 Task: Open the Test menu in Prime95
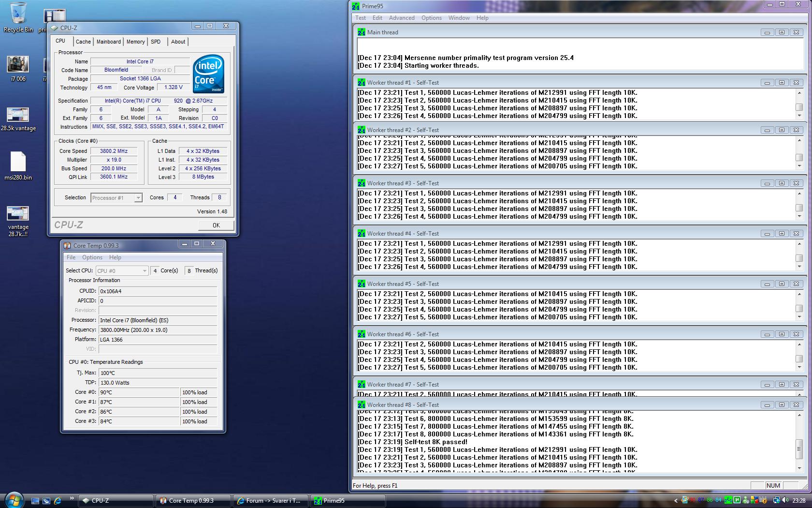click(361, 18)
